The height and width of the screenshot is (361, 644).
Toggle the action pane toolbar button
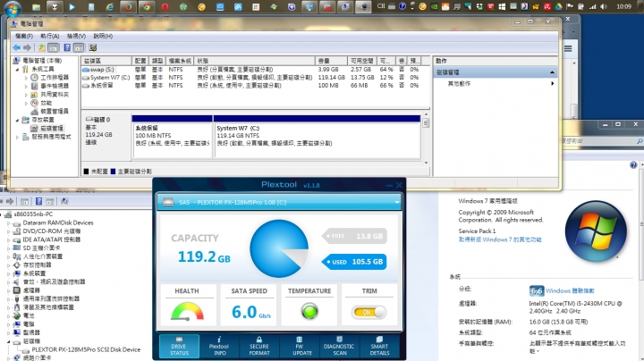pos(79,47)
